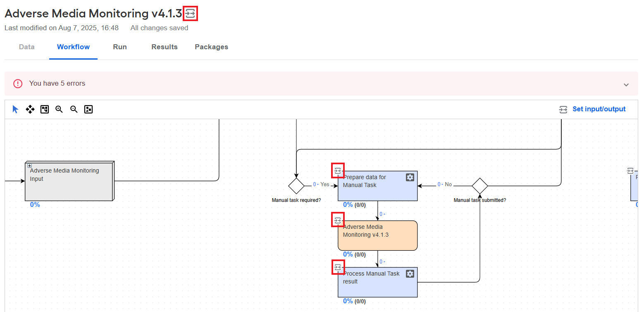Click the Manual task required? decision diamond

[296, 186]
